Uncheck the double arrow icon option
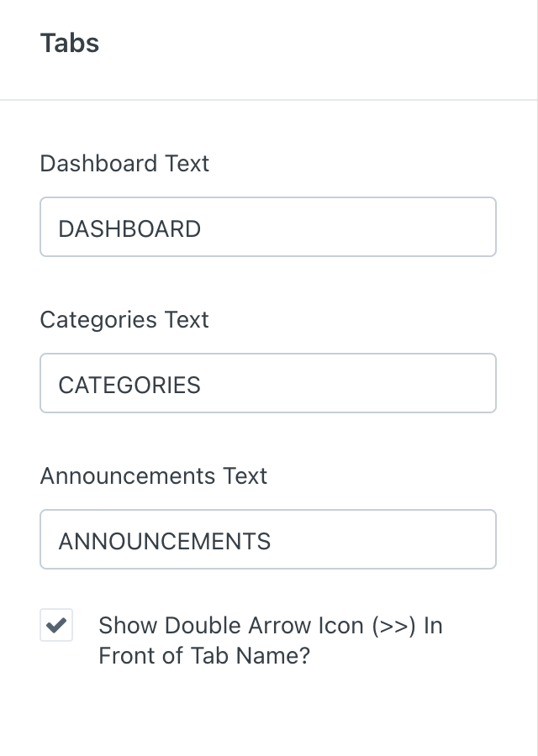 pos(56,626)
